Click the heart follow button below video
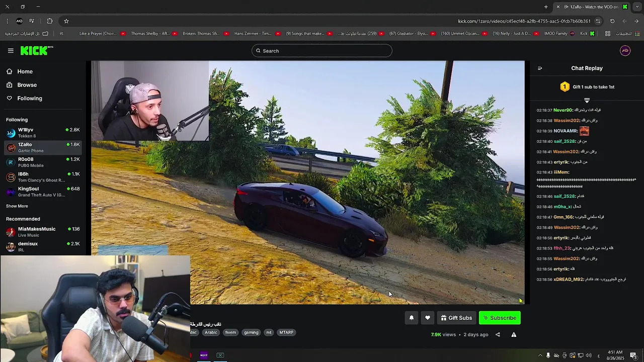644x362 pixels. tap(428, 318)
